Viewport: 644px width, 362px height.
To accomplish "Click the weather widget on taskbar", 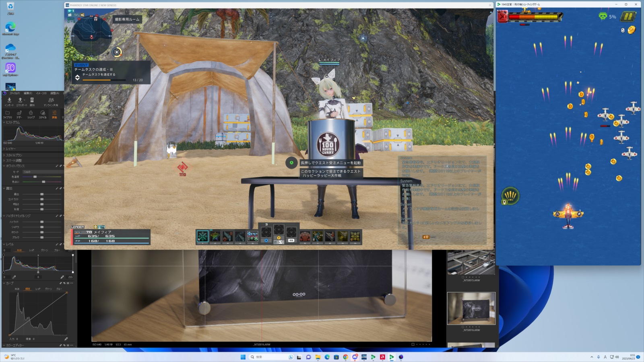I will [x=14, y=357].
